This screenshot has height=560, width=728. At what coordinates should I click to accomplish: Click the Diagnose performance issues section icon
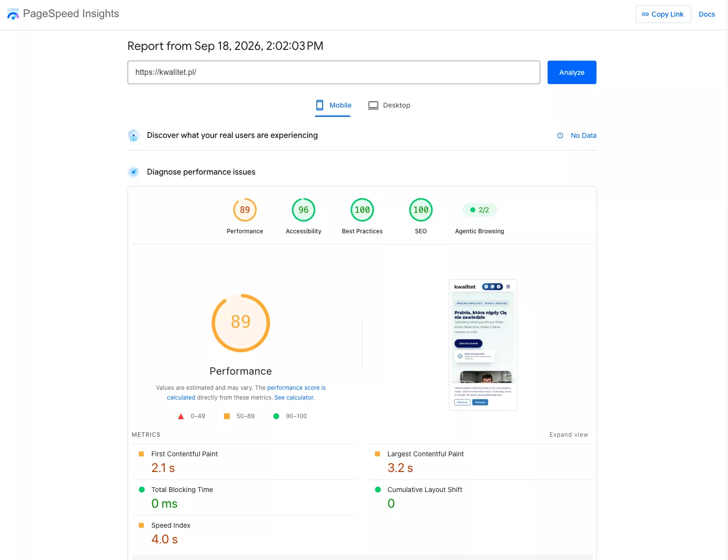[x=133, y=172]
